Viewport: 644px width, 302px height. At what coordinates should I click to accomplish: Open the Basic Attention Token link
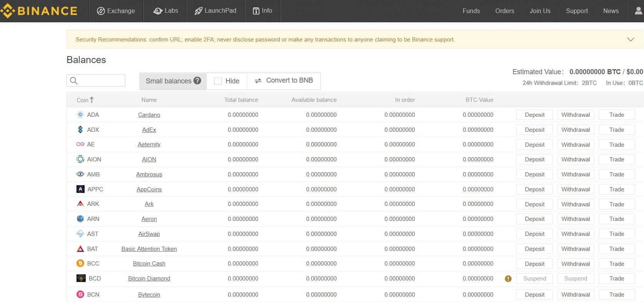149,249
